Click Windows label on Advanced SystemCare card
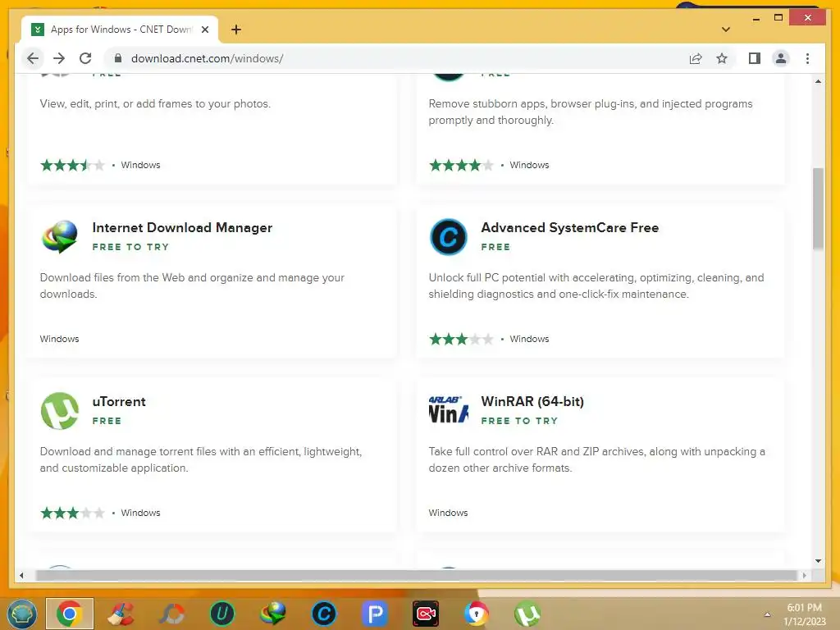Viewport: 840px width, 630px height. pyautogui.click(x=529, y=339)
